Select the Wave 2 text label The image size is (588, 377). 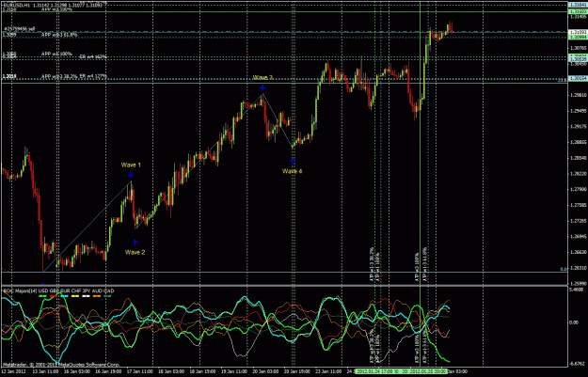135,252
